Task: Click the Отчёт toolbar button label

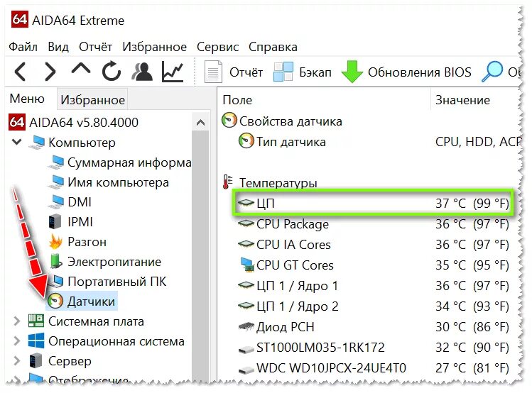Action: click(x=246, y=72)
